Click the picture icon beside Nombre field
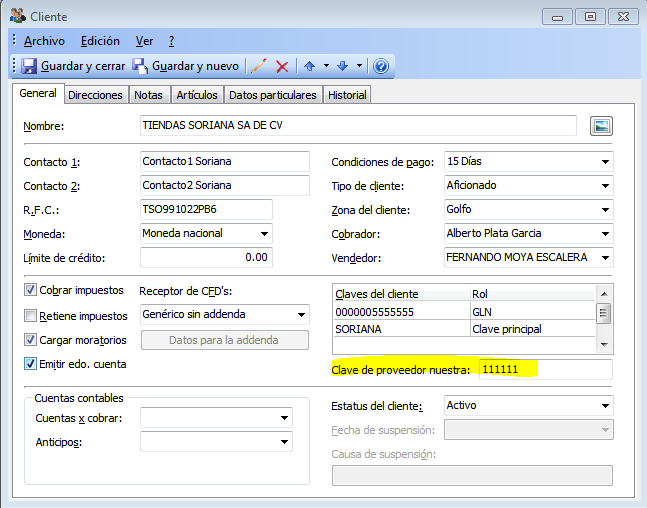 pos(601,126)
